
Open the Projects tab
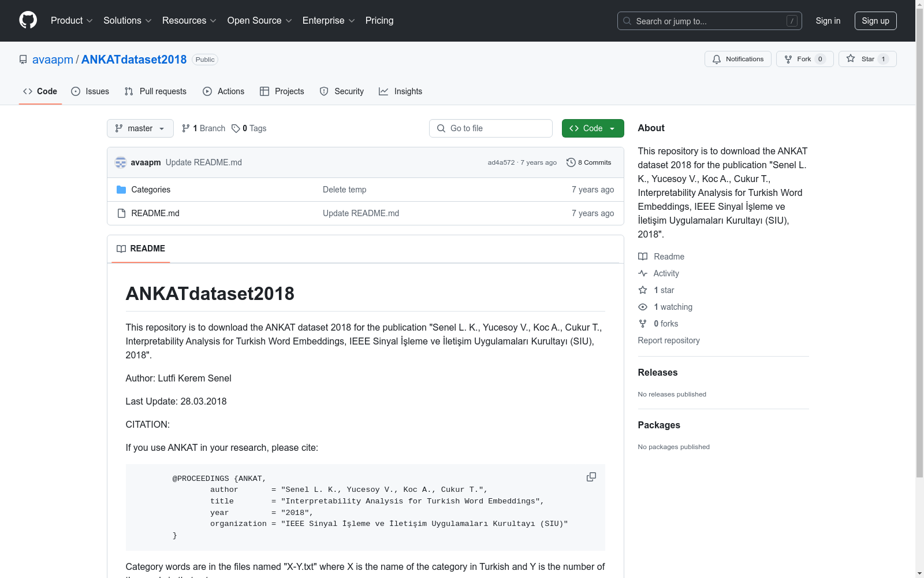(282, 91)
